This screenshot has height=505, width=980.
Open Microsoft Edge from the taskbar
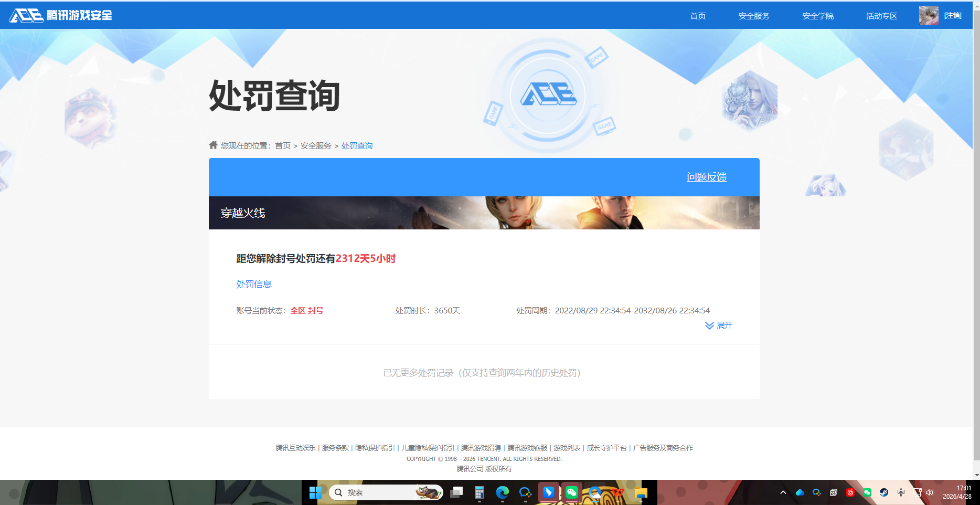(503, 492)
